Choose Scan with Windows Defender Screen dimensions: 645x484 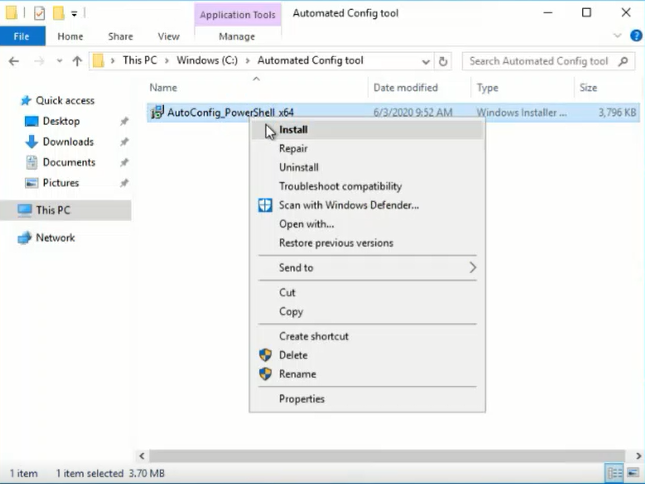[x=367, y=205]
